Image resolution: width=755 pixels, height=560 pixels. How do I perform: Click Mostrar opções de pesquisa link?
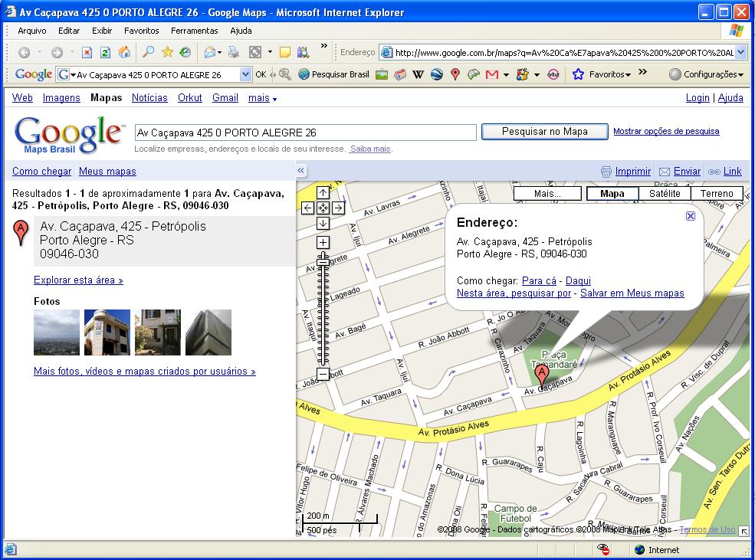click(x=666, y=131)
